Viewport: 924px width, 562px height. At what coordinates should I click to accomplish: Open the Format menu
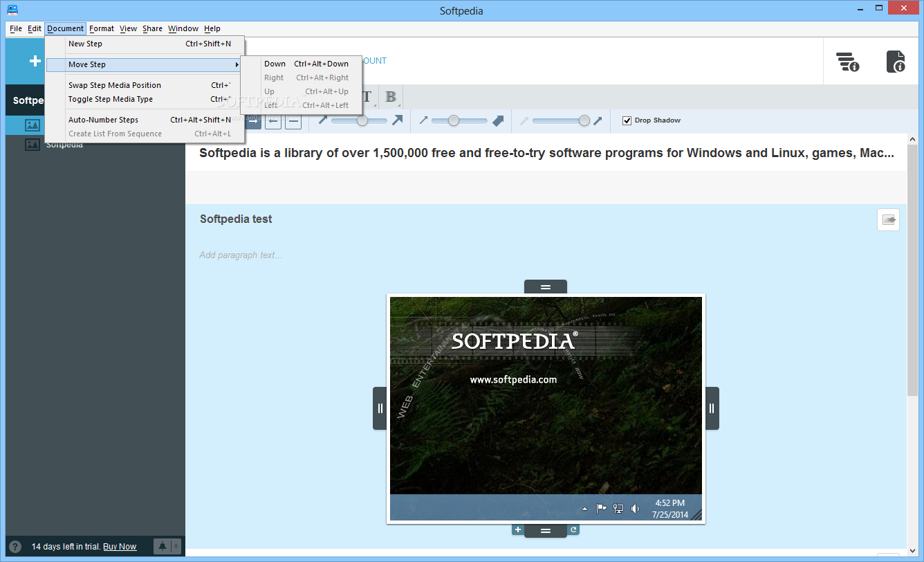[x=102, y=28]
